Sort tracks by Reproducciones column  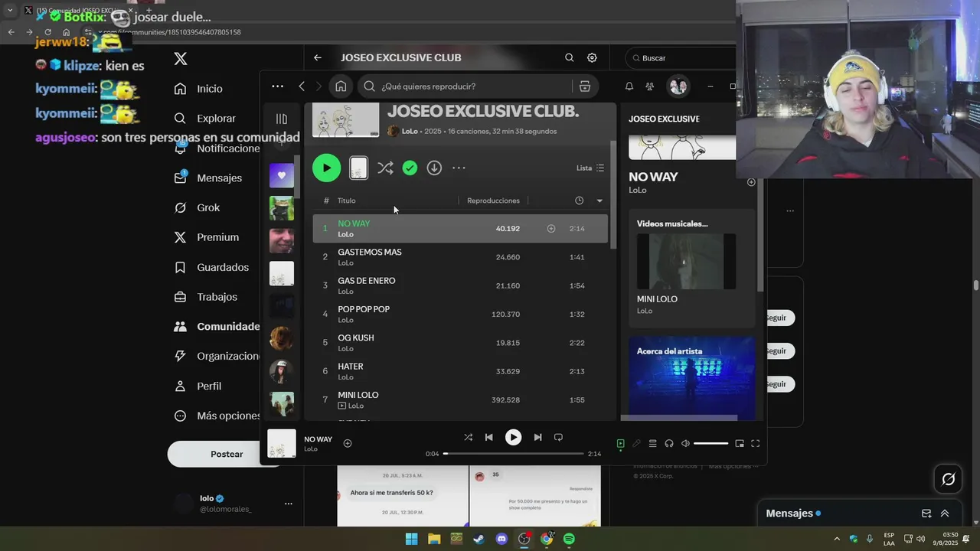click(x=493, y=201)
